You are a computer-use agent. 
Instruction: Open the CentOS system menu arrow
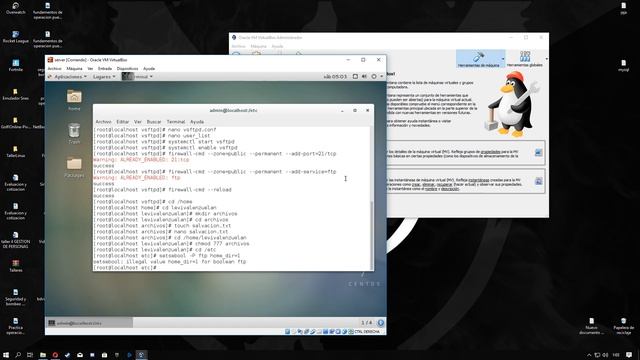382,76
